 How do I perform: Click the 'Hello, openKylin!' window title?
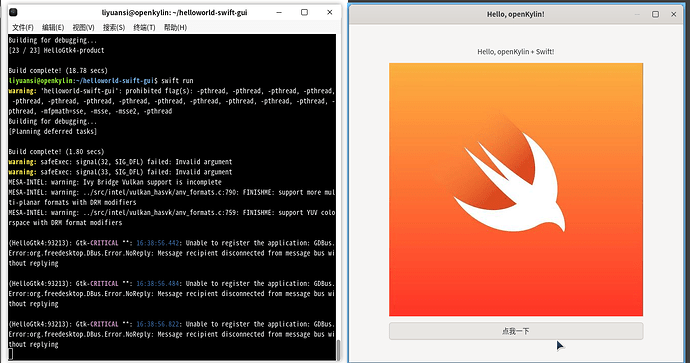pyautogui.click(x=516, y=15)
